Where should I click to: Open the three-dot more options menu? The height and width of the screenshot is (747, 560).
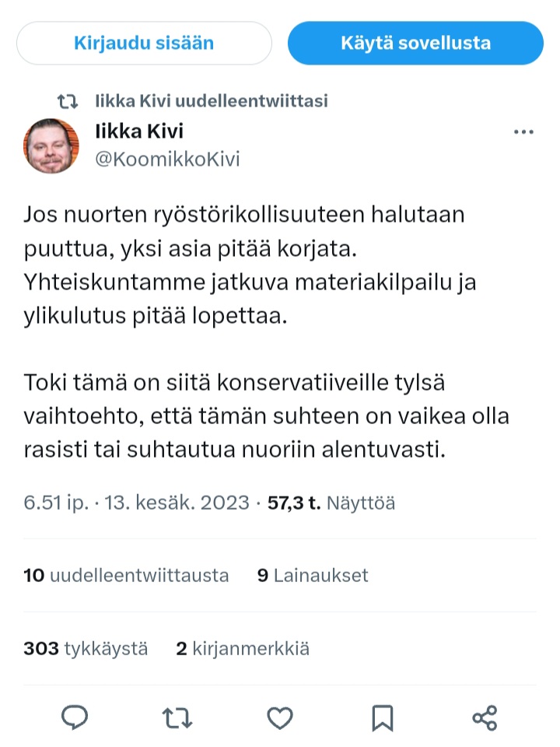pos(525,132)
